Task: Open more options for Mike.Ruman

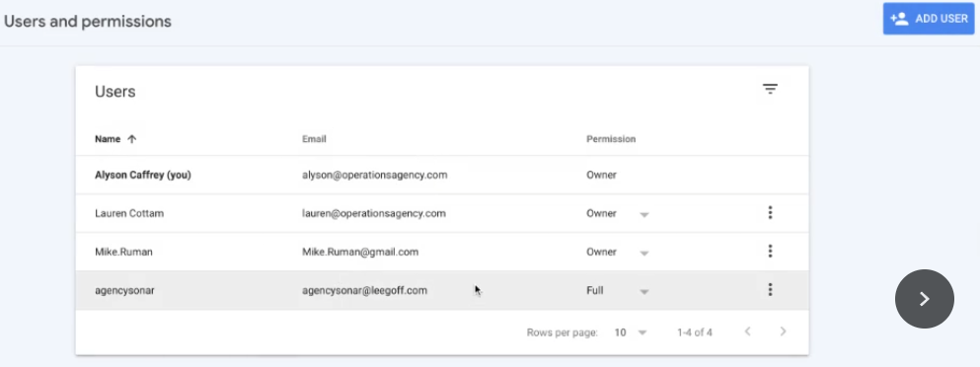Action: point(770,252)
